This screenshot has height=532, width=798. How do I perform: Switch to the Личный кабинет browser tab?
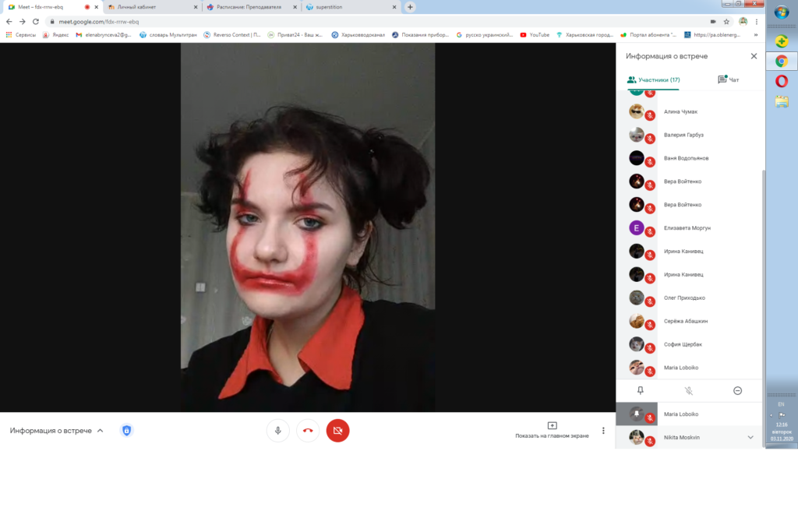click(x=153, y=7)
